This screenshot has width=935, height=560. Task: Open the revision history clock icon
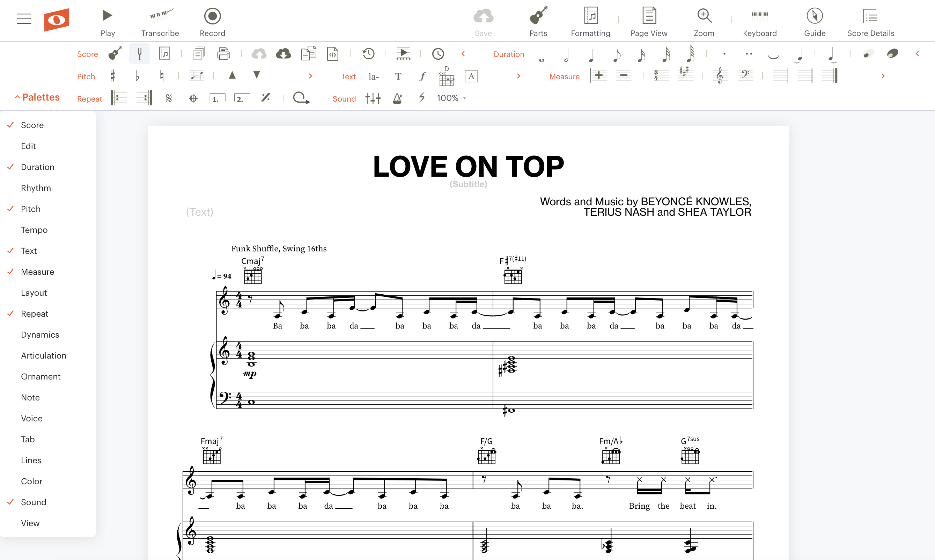(369, 53)
